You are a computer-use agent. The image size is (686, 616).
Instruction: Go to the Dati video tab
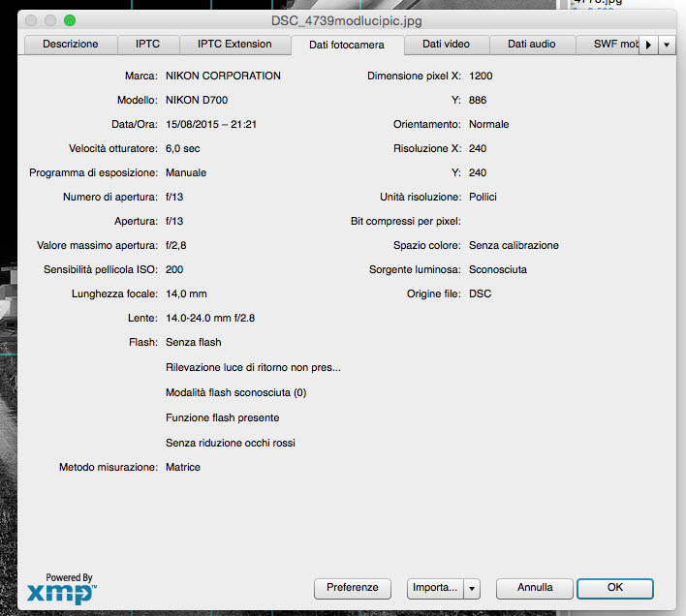pos(446,45)
